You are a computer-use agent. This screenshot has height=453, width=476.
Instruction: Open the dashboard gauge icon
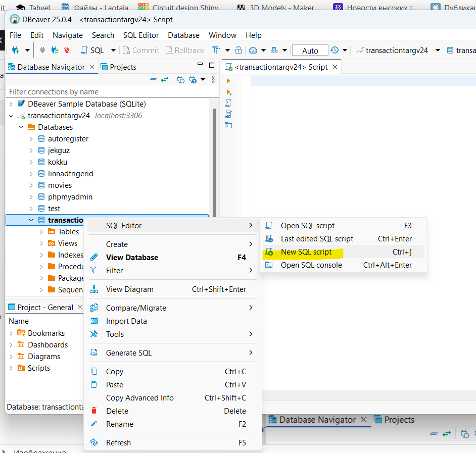(253, 50)
